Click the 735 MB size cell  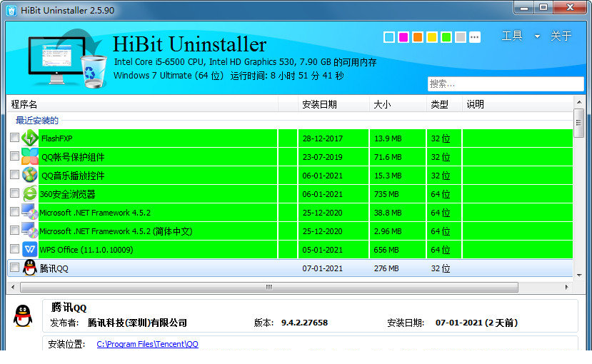[x=386, y=194]
